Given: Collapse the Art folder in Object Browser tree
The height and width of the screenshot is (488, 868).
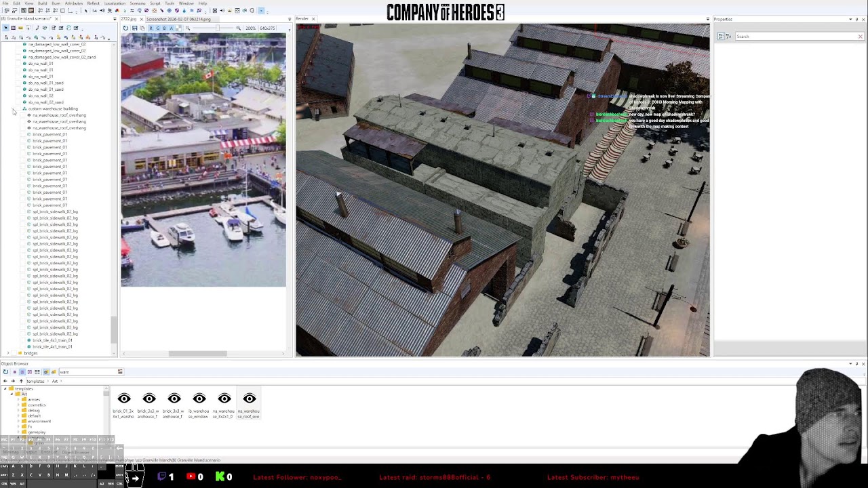Looking at the screenshot, I should click(12, 394).
